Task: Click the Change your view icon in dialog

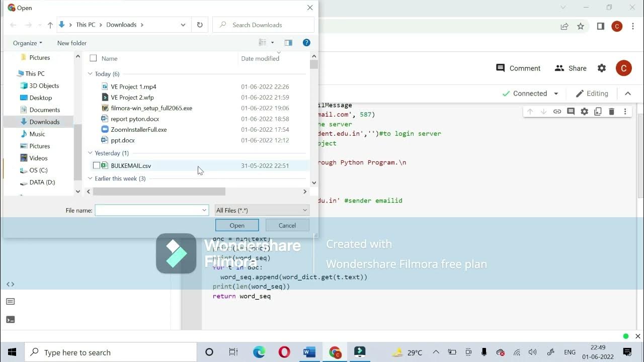Action: [x=263, y=43]
